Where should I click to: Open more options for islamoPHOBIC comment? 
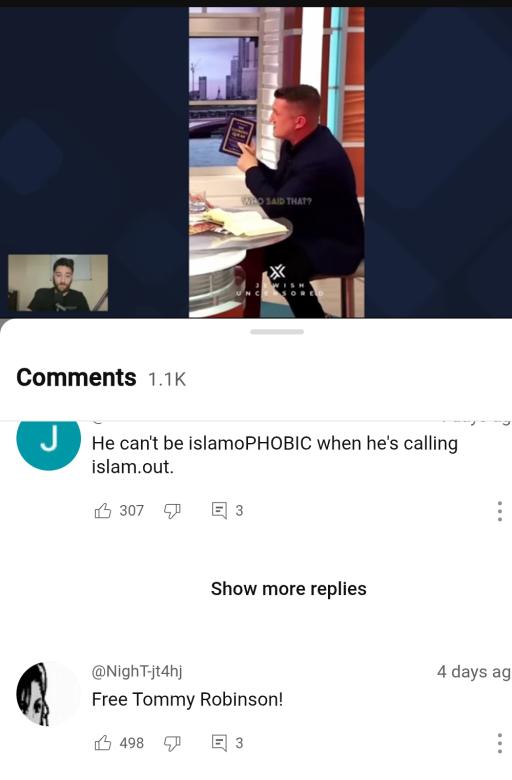[x=500, y=511]
